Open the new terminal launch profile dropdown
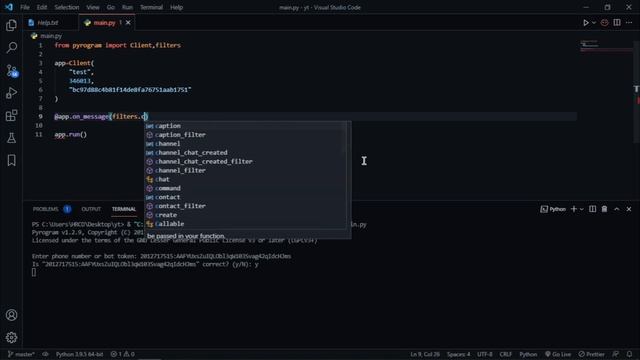 tap(582, 209)
